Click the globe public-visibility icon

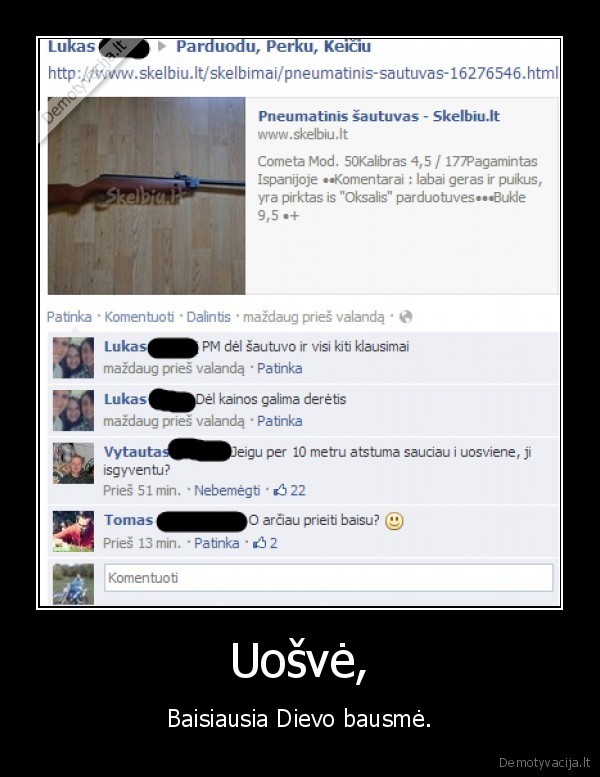click(406, 317)
